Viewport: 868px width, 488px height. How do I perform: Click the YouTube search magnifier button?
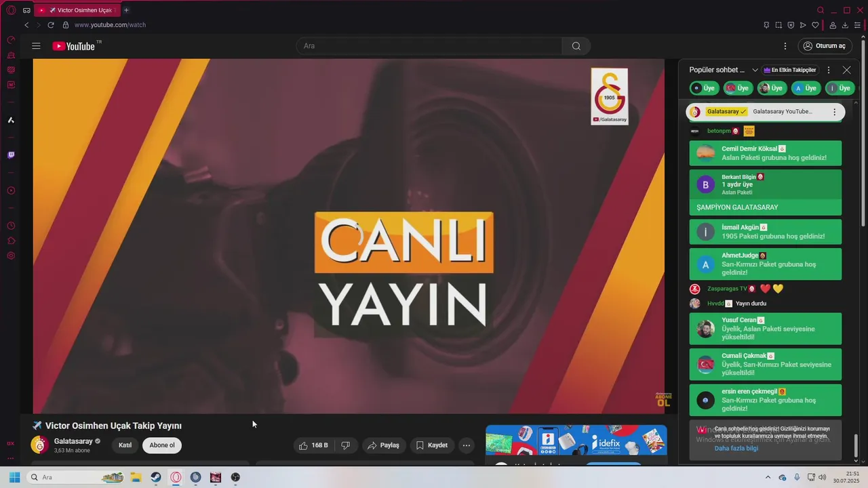(576, 46)
